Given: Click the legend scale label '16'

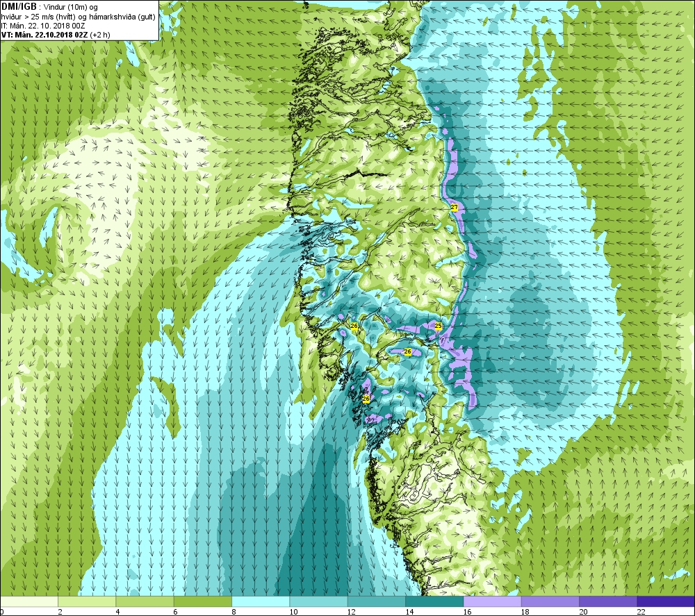Looking at the screenshot, I should tap(468, 612).
